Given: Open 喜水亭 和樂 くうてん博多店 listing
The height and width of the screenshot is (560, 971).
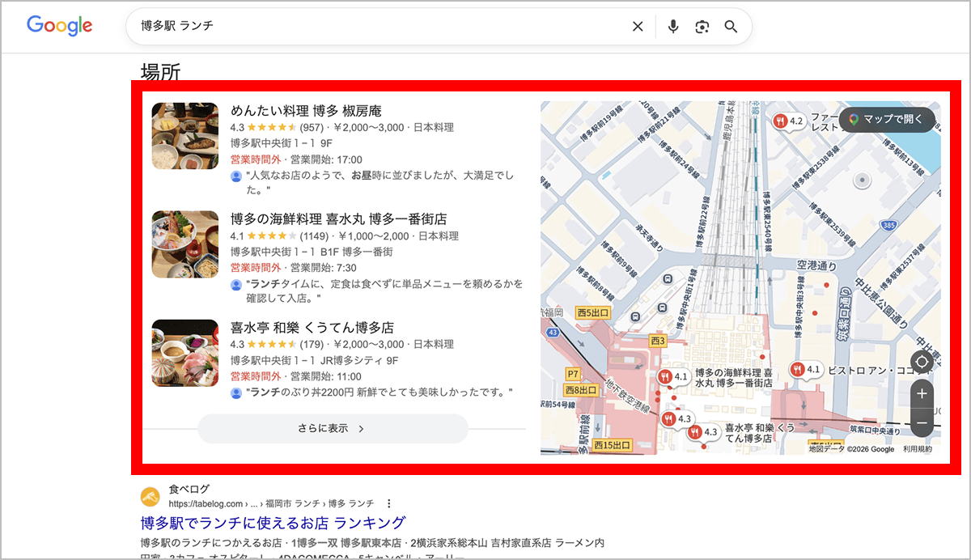Looking at the screenshot, I should 312,328.
